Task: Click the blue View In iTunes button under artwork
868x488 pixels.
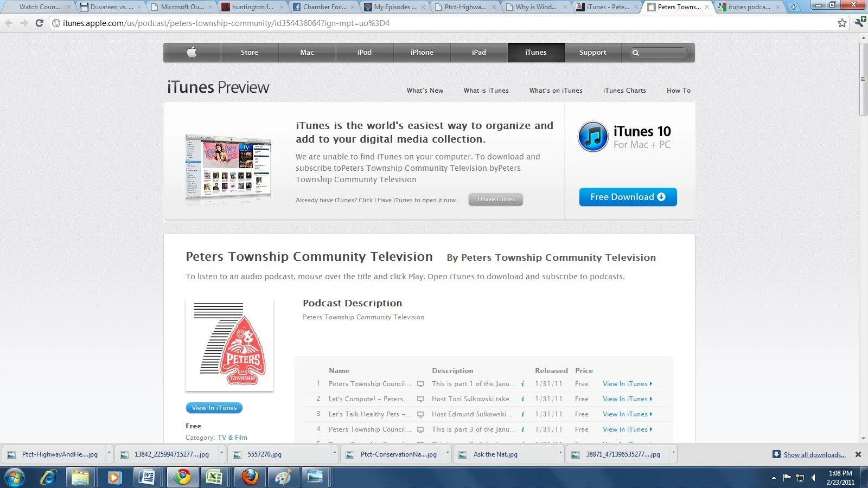Action: (214, 408)
